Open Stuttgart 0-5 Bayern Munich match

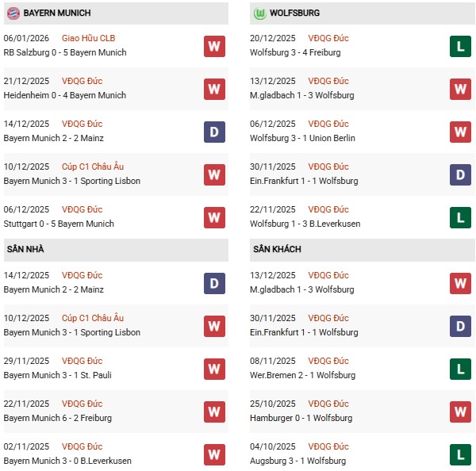[59, 224]
